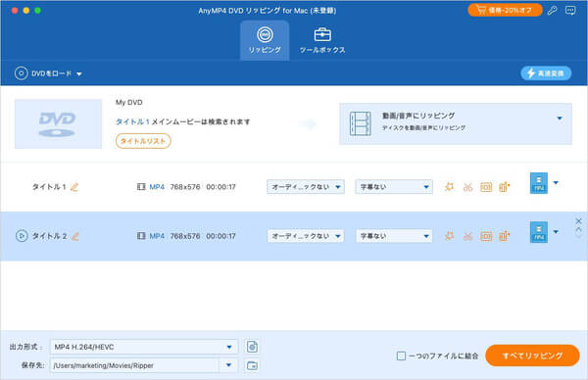Rename タイトル 2 with pencil icon

(x=75, y=236)
